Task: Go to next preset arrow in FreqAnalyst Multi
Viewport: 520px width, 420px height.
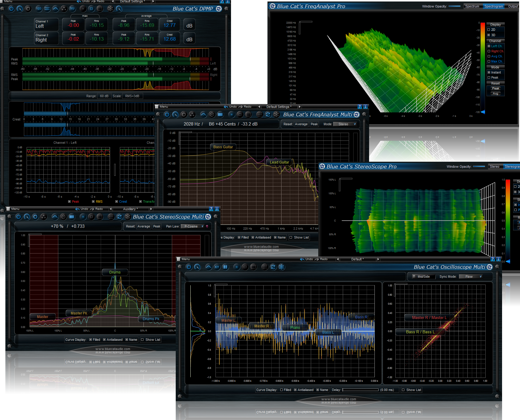Action: (299, 107)
